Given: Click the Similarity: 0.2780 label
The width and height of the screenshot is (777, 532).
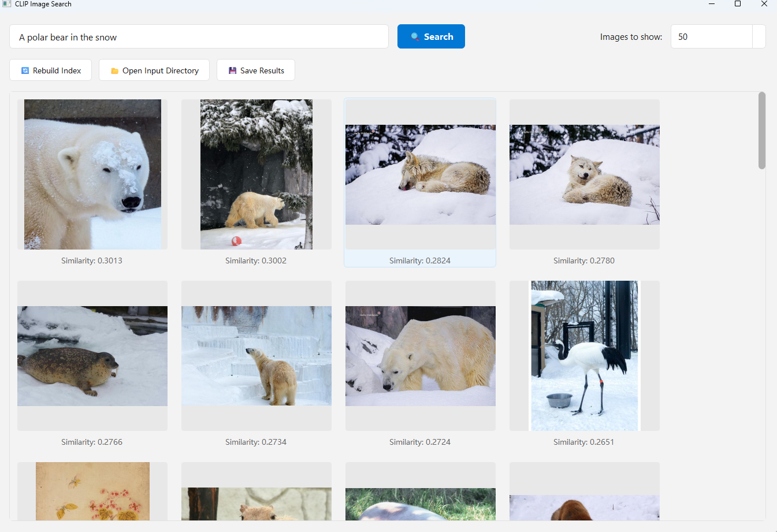Looking at the screenshot, I should (x=584, y=261).
